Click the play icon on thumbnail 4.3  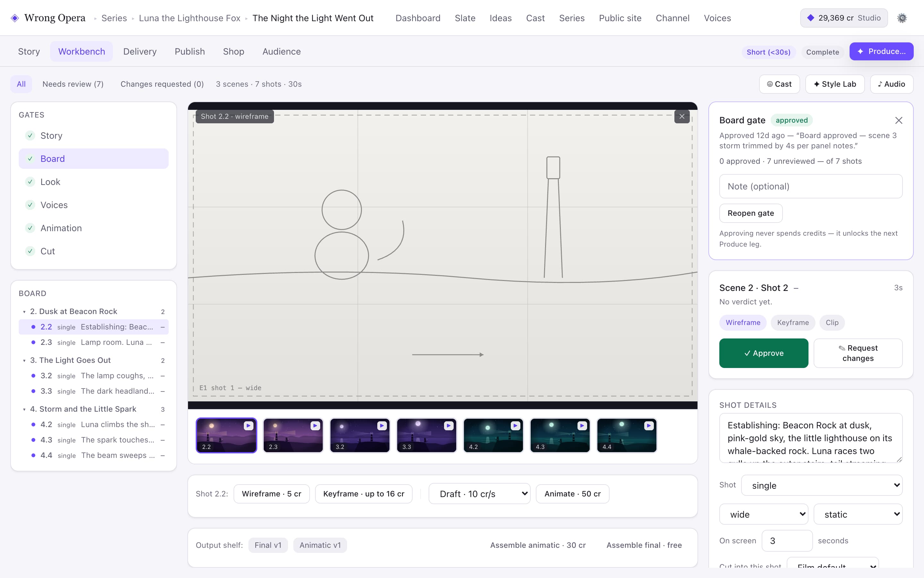[x=582, y=426]
